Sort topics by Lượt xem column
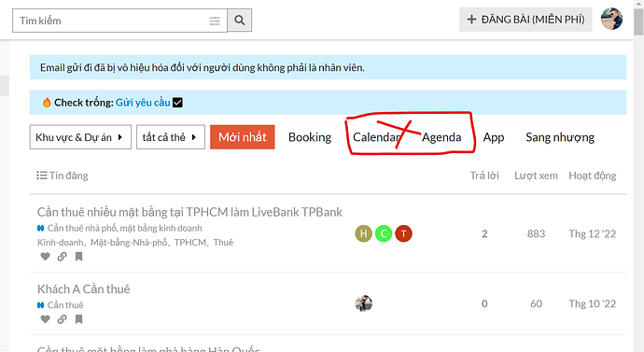 click(536, 176)
